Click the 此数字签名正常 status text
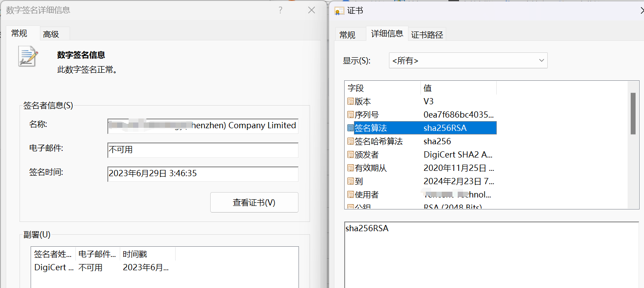644x288 pixels. tap(87, 70)
